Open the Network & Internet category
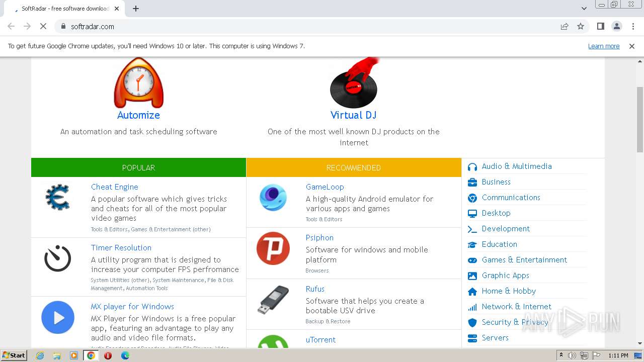The height and width of the screenshot is (362, 644). click(517, 306)
